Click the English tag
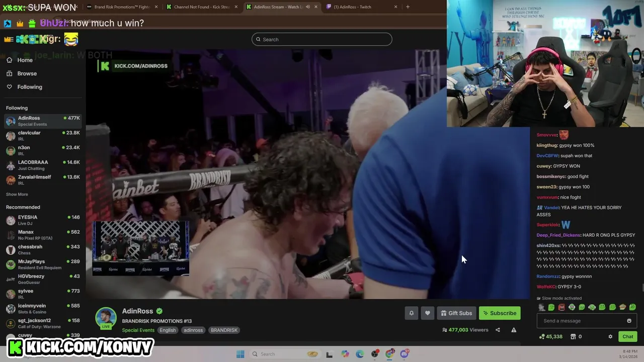 pos(168,330)
